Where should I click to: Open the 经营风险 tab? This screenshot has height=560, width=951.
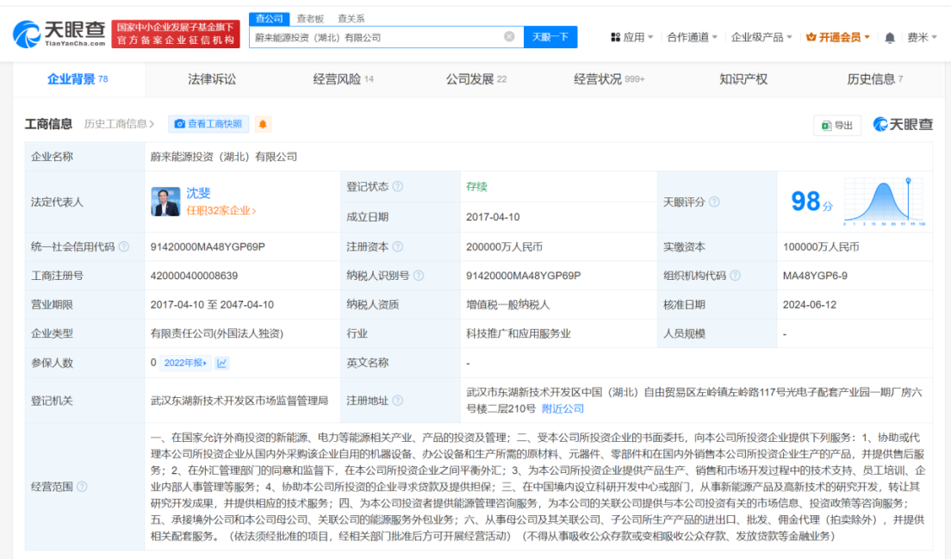pyautogui.click(x=338, y=78)
